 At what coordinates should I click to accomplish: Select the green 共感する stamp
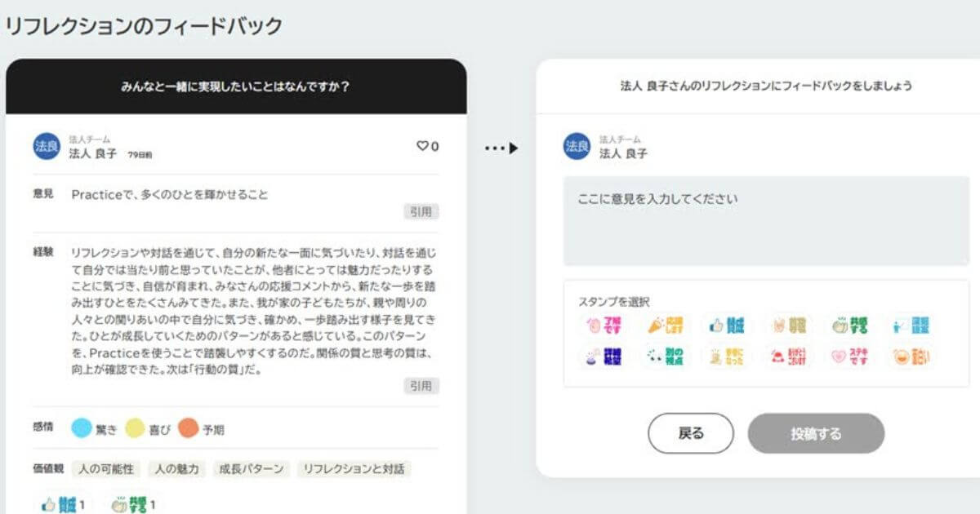point(849,326)
